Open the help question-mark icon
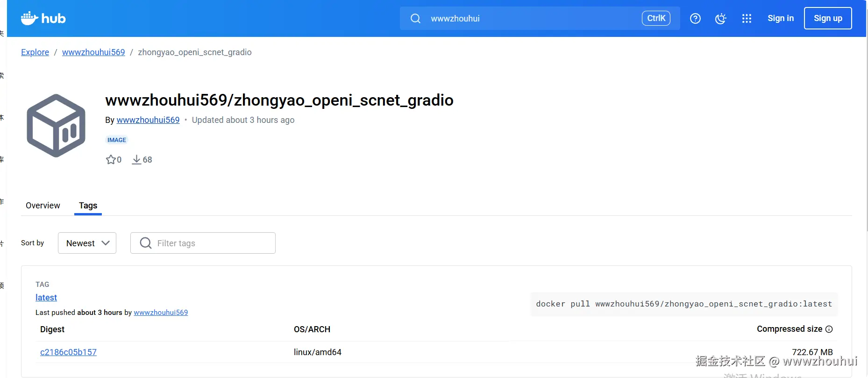 tap(695, 18)
